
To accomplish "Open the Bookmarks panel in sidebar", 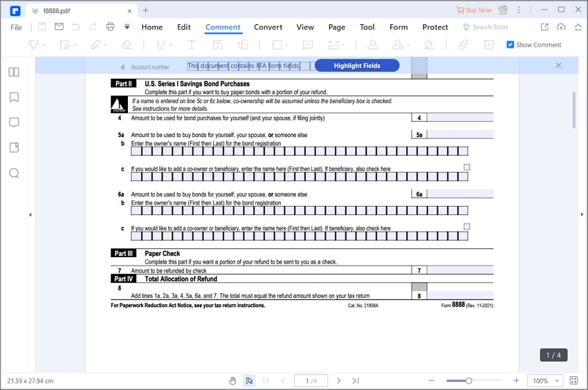I will pyautogui.click(x=13, y=97).
